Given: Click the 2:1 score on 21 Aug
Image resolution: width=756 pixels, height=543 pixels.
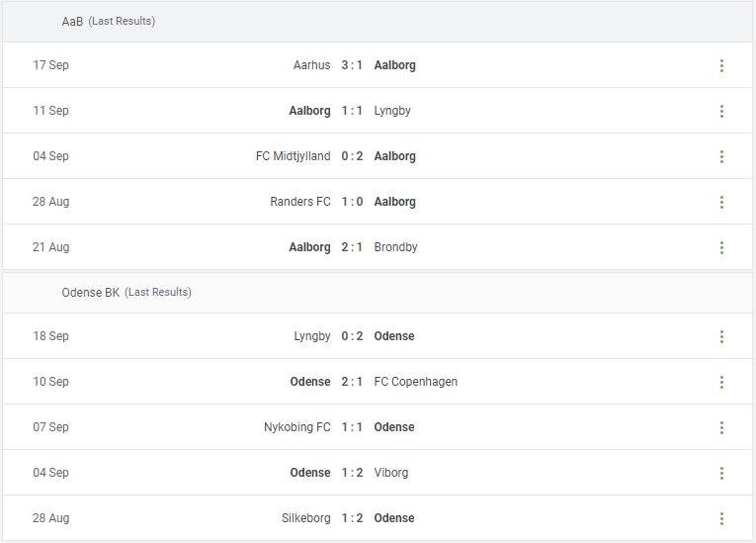Looking at the screenshot, I should pyautogui.click(x=352, y=246).
